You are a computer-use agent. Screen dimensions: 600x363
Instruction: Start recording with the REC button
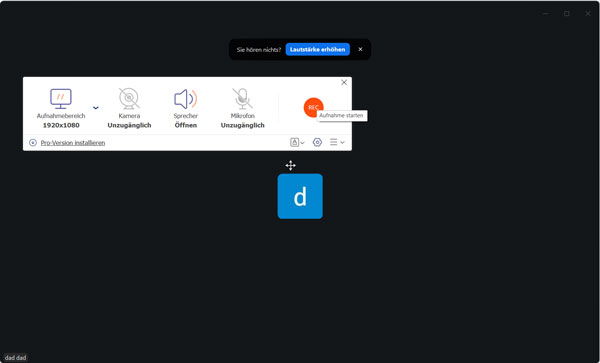pyautogui.click(x=313, y=107)
